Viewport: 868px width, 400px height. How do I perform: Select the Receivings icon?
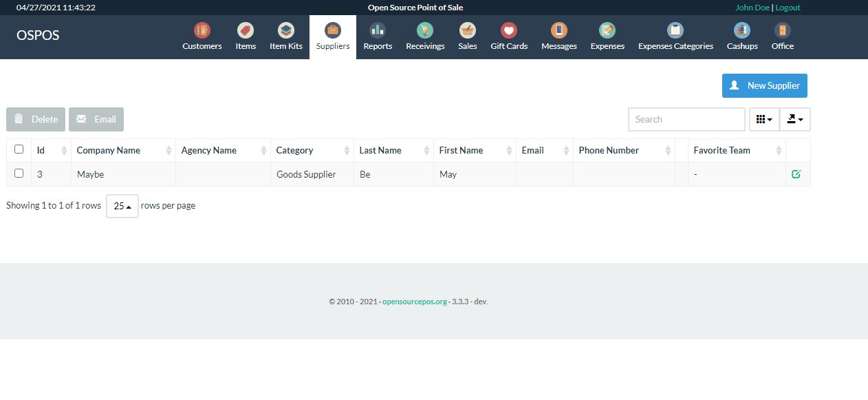click(424, 31)
